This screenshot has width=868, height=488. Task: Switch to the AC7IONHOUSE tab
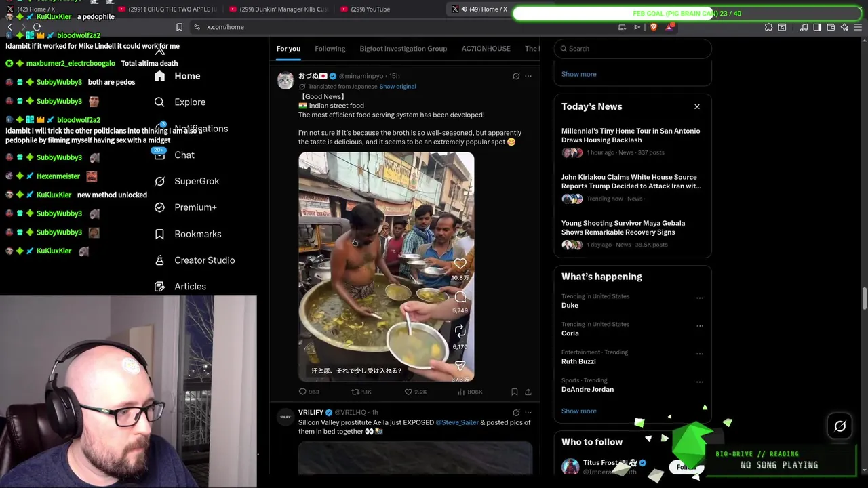click(x=486, y=49)
